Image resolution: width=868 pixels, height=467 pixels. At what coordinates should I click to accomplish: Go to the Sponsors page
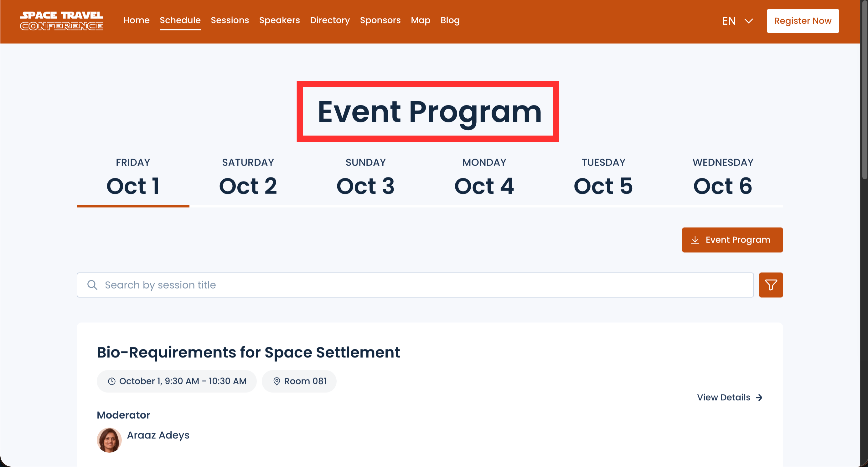380,20
